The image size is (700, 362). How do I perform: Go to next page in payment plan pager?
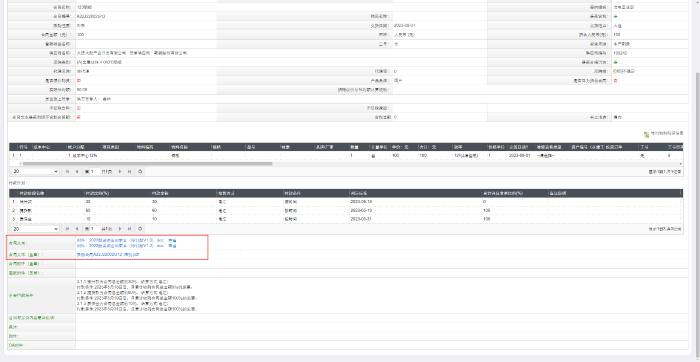[x=120, y=229]
